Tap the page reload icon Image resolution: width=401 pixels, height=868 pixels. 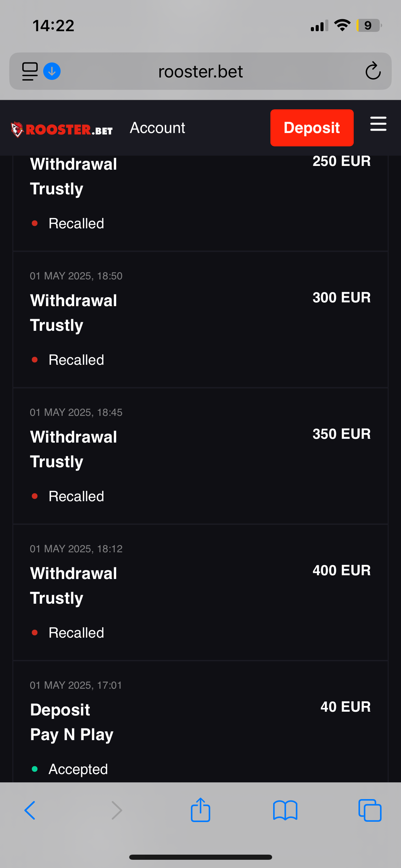click(x=373, y=71)
